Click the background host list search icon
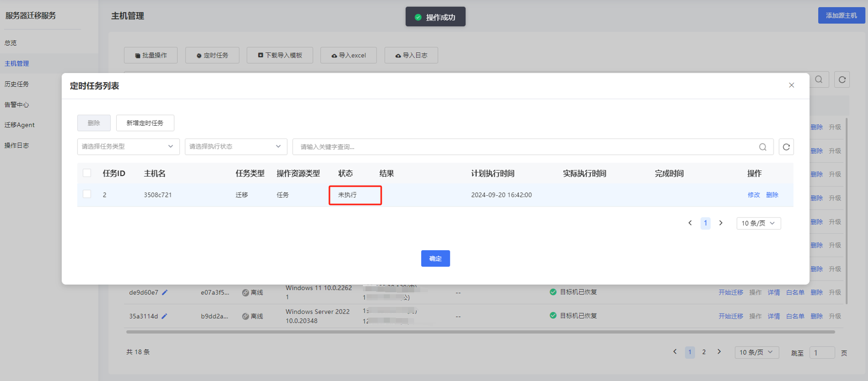The width and height of the screenshot is (868, 381). click(x=819, y=80)
